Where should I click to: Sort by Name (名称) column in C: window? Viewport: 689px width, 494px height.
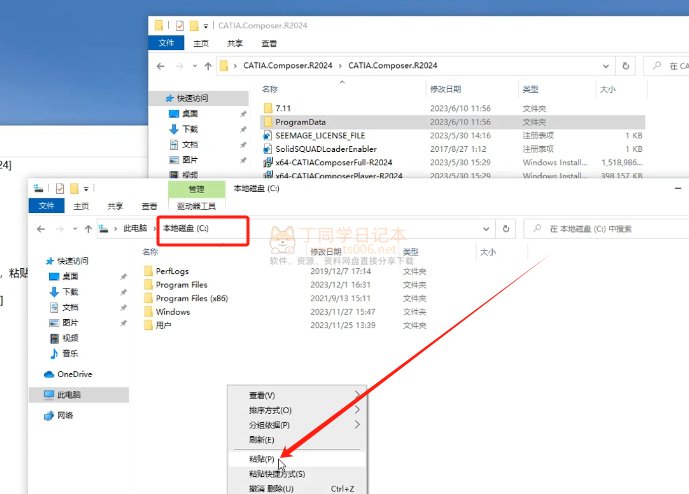click(x=150, y=251)
